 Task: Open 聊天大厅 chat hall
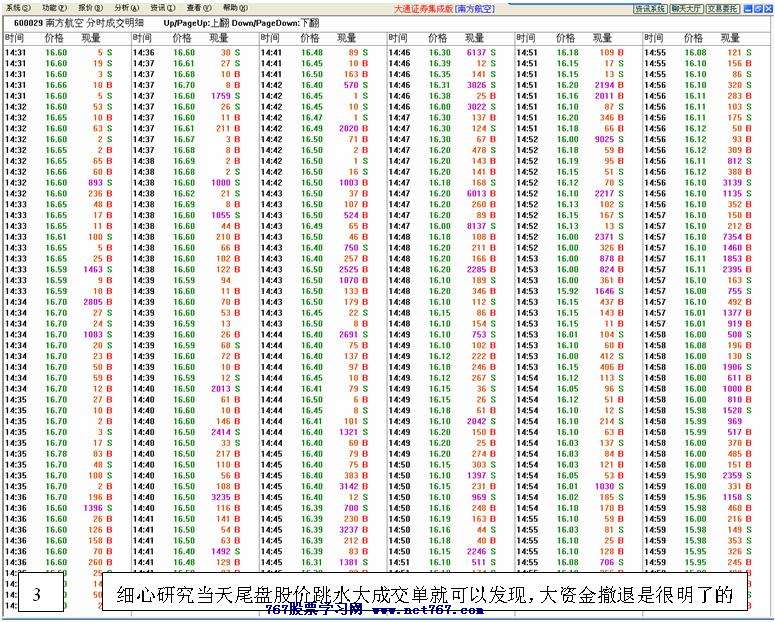[687, 8]
